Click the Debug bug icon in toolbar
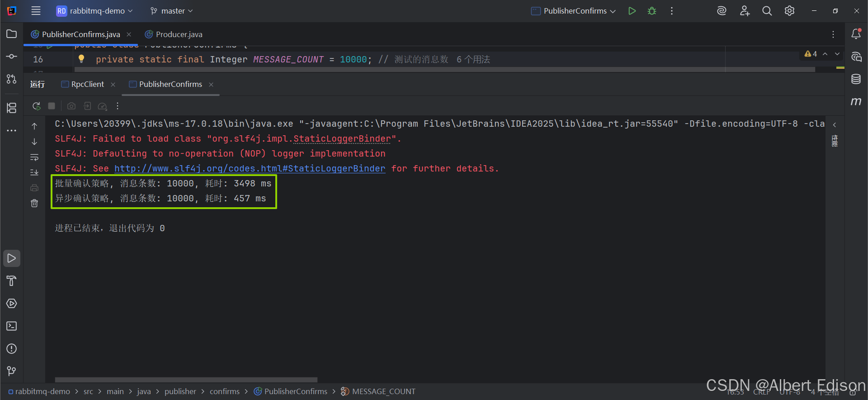This screenshot has height=400, width=868. pyautogui.click(x=652, y=11)
